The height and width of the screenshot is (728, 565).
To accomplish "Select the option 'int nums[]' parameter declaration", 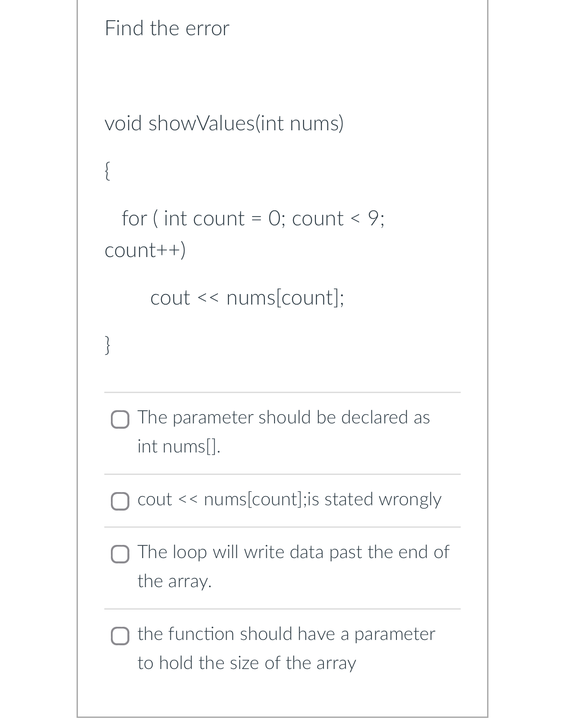I will click(x=283, y=431).
